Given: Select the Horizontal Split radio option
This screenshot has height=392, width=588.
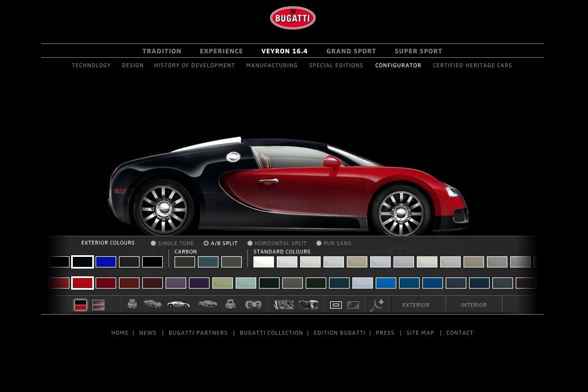Looking at the screenshot, I should (250, 243).
